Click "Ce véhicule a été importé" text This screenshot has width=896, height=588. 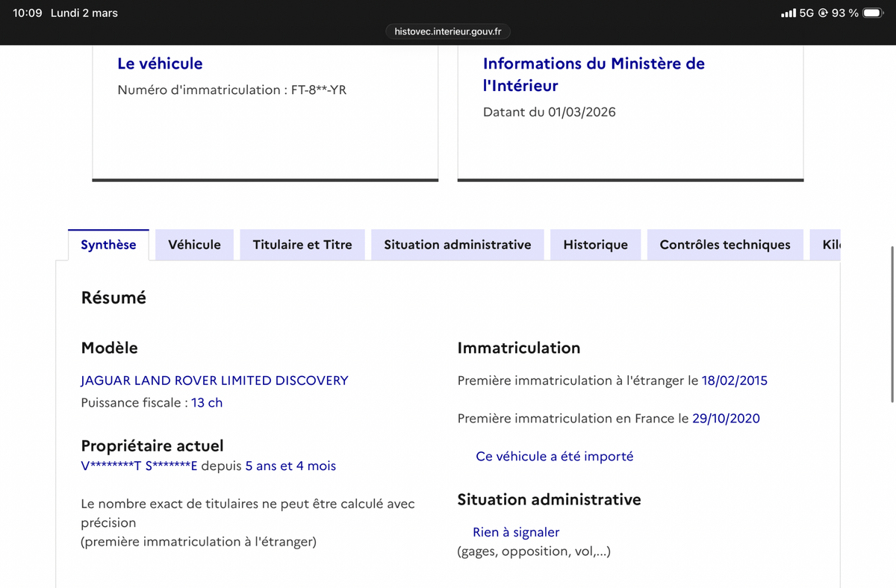point(554,456)
